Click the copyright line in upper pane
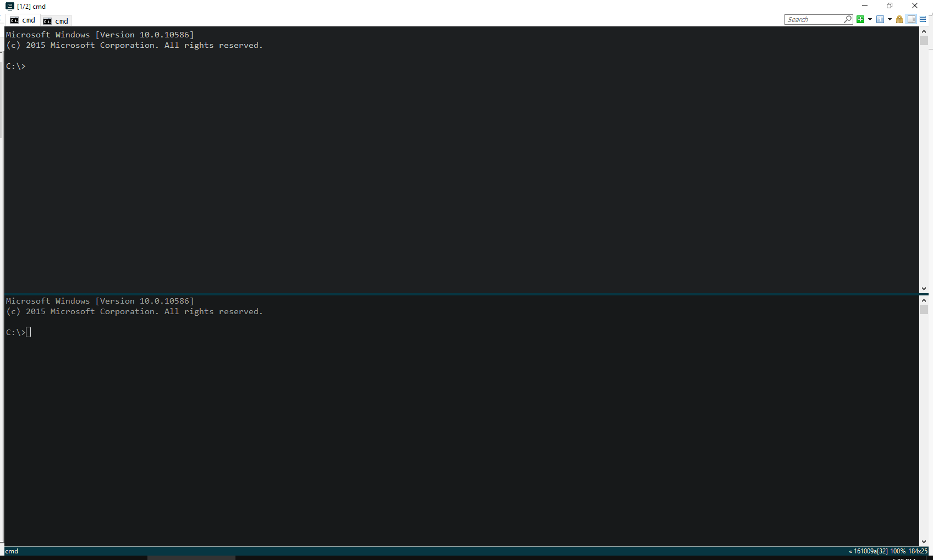 pyautogui.click(x=134, y=45)
